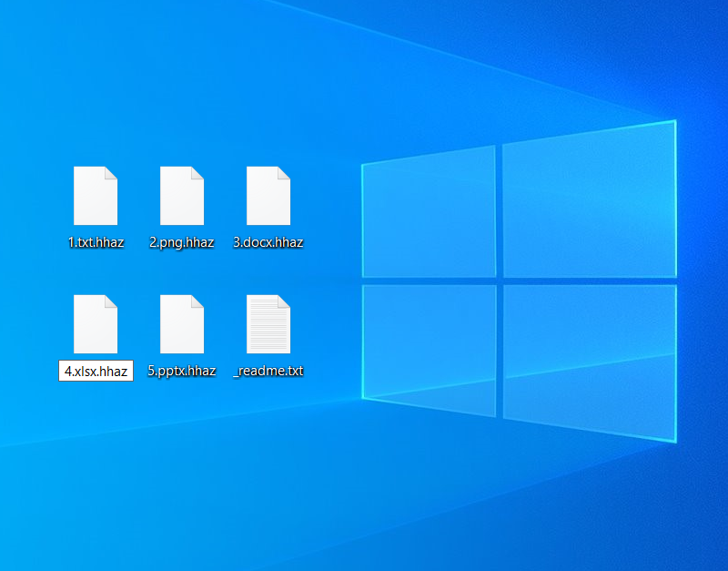Click the bottom-left pane of Windows logo
Image resolution: width=728 pixels, height=571 pixels.
(x=430, y=348)
